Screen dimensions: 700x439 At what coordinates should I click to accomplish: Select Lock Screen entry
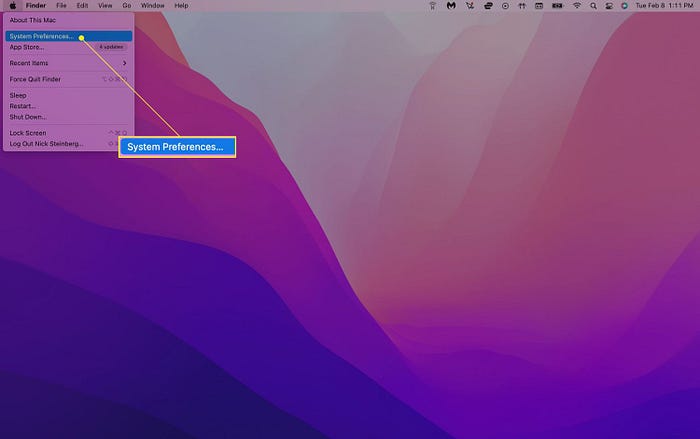[68, 133]
